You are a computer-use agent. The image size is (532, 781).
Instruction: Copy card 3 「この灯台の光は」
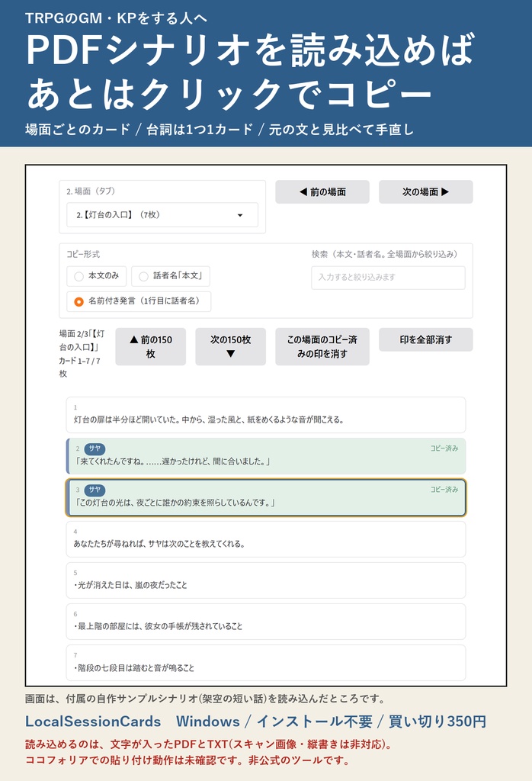pos(266,497)
